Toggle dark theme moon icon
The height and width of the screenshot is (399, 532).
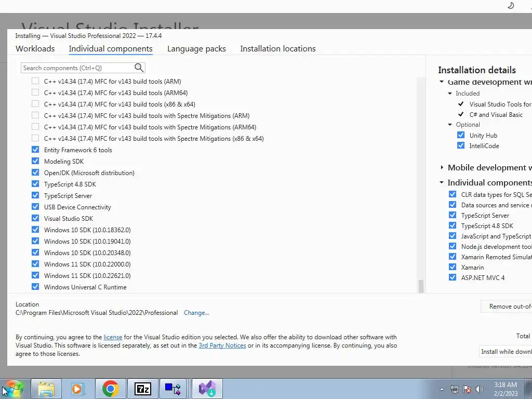(x=511, y=5)
